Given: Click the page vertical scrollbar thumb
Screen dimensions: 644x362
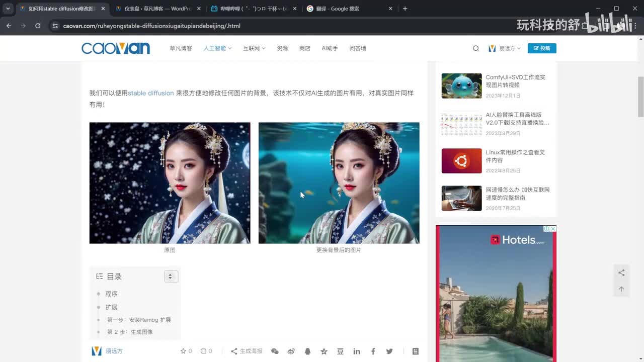Looking at the screenshot, I should 640,97.
